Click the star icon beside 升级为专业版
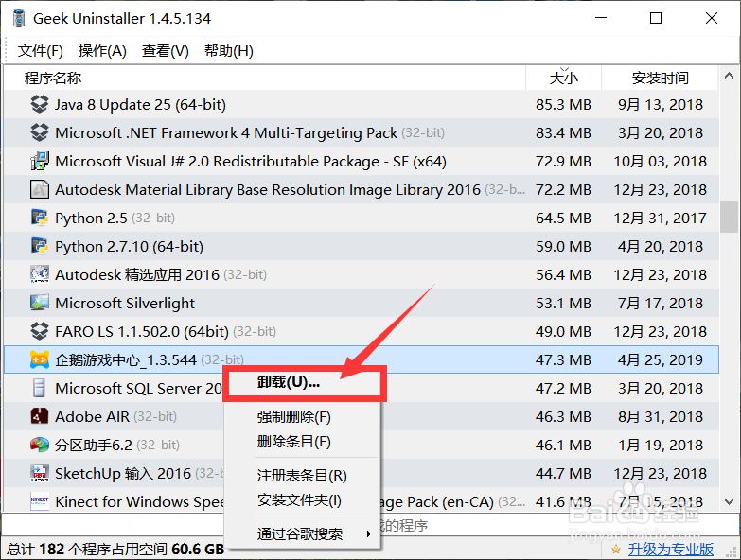Viewport: 741px width, 560px height. 616,550
